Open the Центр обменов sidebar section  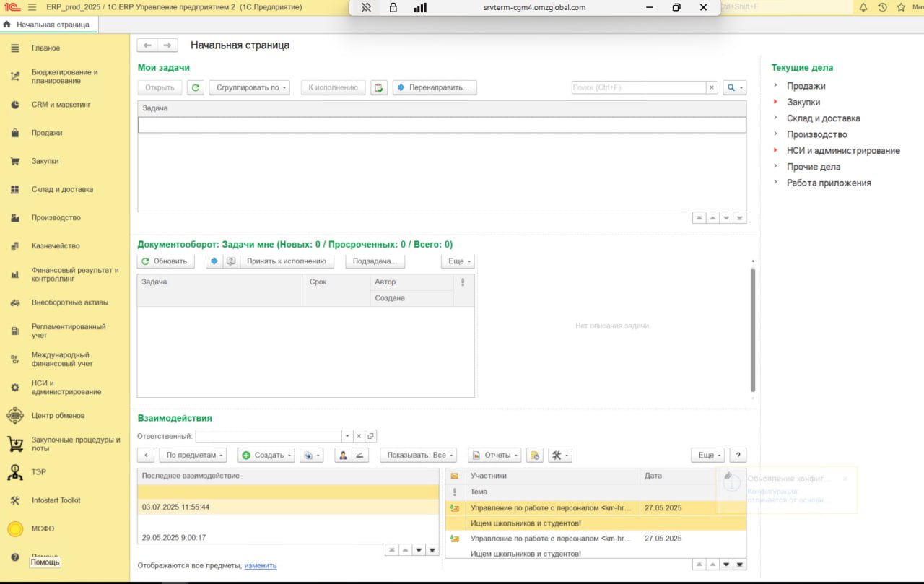pyautogui.click(x=58, y=416)
